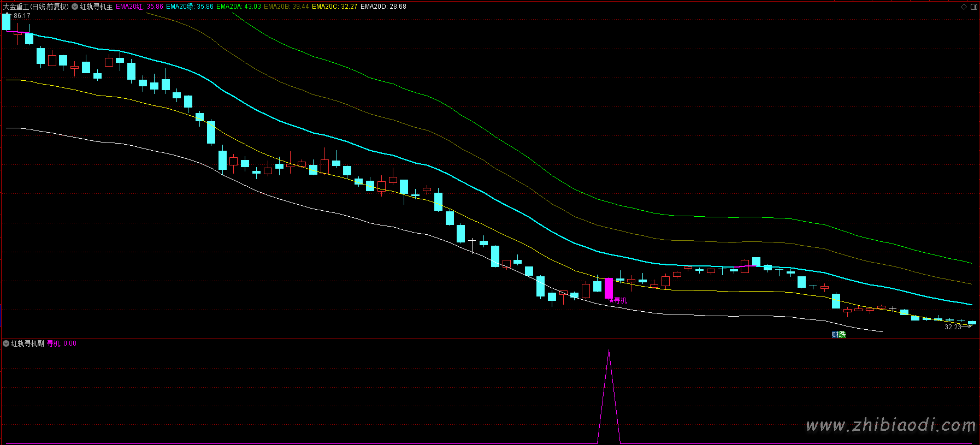Click the EMA20B: 39.44 value label

(286, 7)
